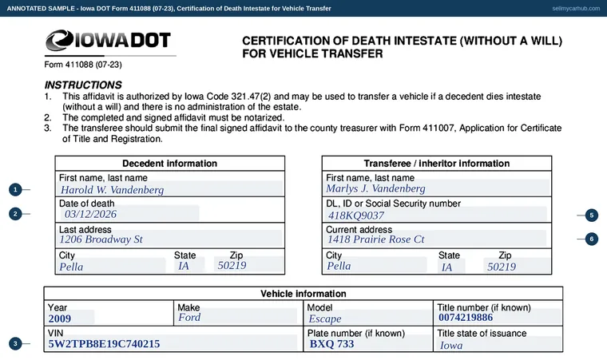Click the 'Transferee / inheritor information' header
The image size is (607, 364).
tap(437, 163)
